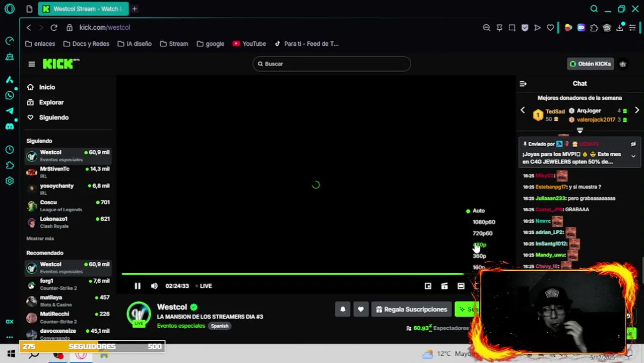This screenshot has height=363, width=644.
Task: Open the Opera sidebar settings gear
Action: 10,181
